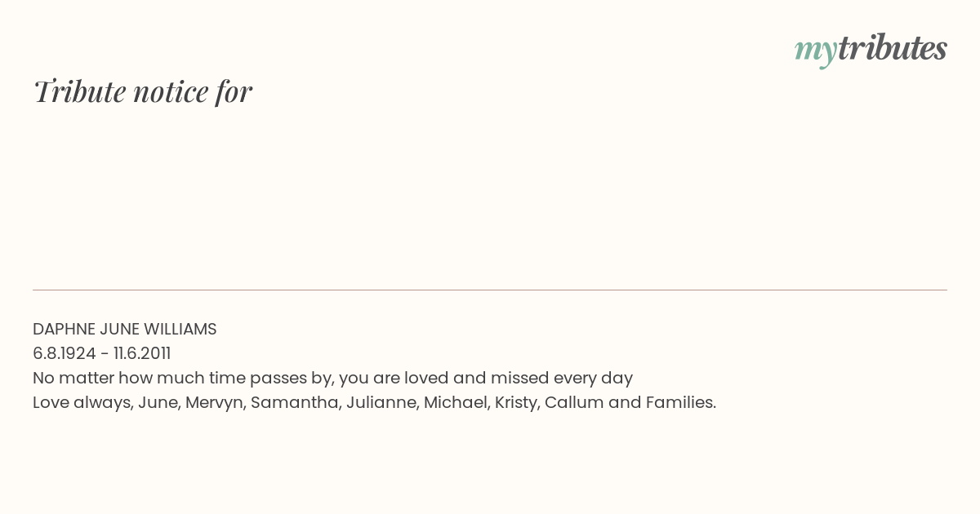Image resolution: width=980 pixels, height=514 pixels.
Task: Select the name Julianne in signature
Action: pos(381,402)
